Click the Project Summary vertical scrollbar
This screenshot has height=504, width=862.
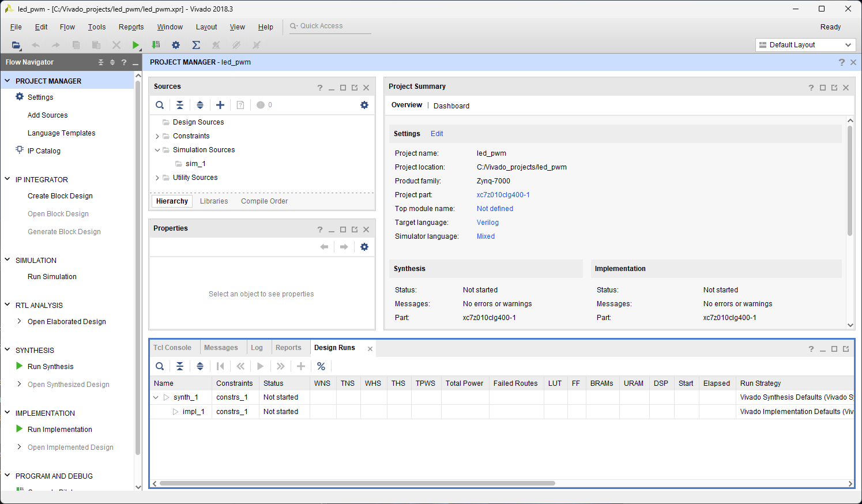click(850, 180)
